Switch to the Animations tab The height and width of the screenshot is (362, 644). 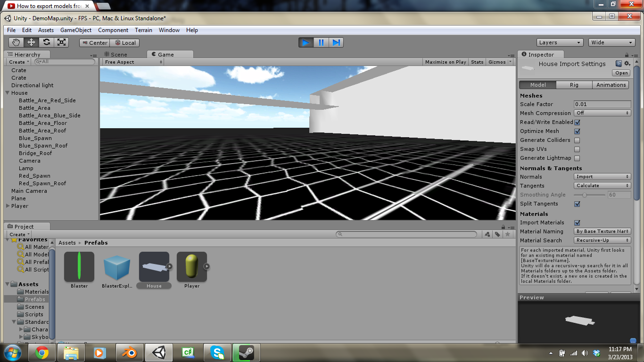(611, 85)
